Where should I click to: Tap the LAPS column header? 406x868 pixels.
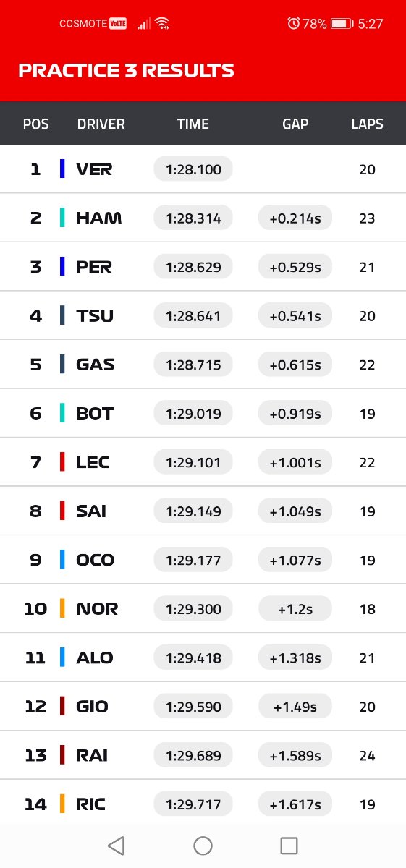click(x=368, y=124)
